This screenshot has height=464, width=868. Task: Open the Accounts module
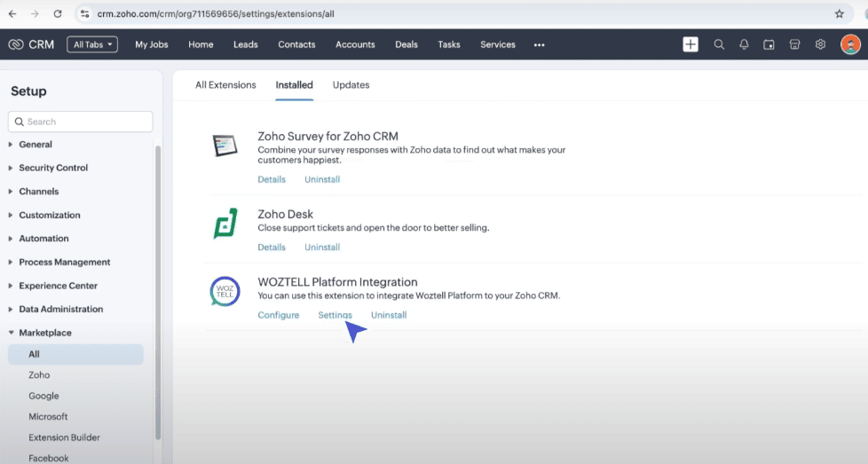coord(355,44)
